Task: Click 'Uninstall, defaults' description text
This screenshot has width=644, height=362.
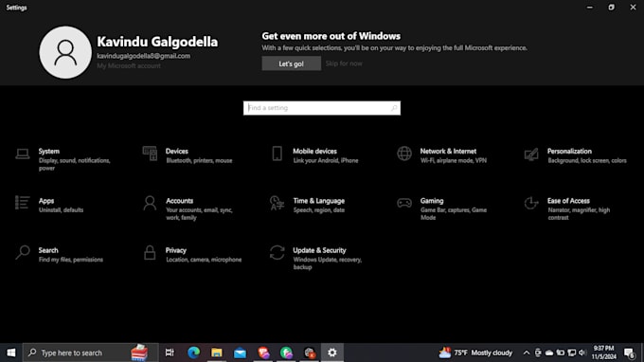Action: coord(61,210)
